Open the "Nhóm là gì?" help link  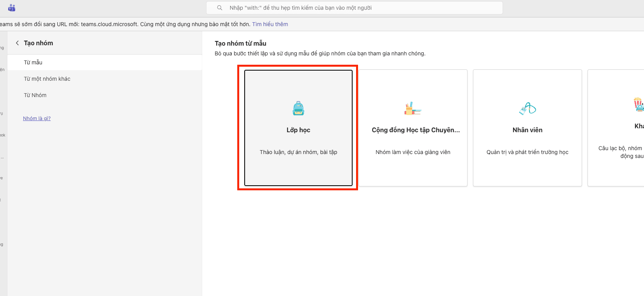click(37, 119)
